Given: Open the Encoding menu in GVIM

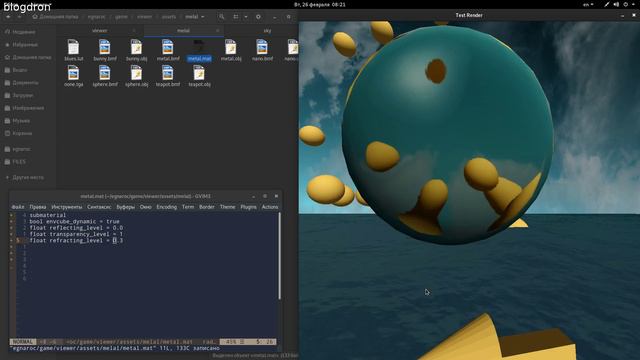Looking at the screenshot, I should (167, 207).
